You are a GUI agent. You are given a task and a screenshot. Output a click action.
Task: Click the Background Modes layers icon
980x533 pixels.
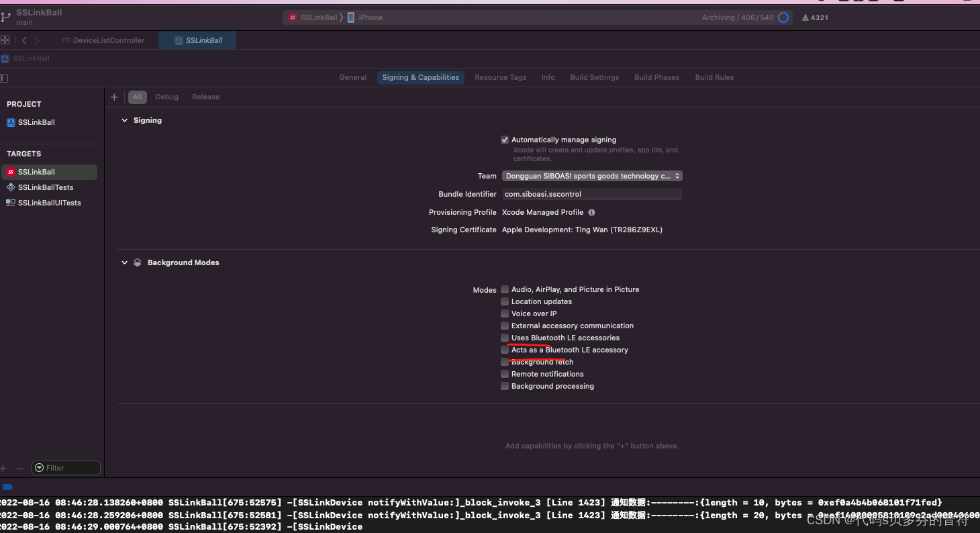138,262
